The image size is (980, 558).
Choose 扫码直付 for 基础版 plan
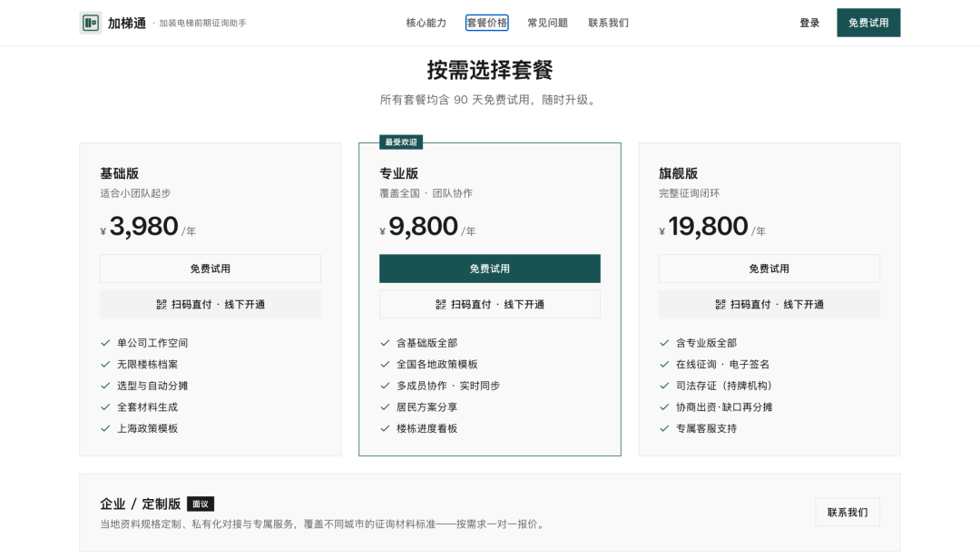tap(210, 304)
